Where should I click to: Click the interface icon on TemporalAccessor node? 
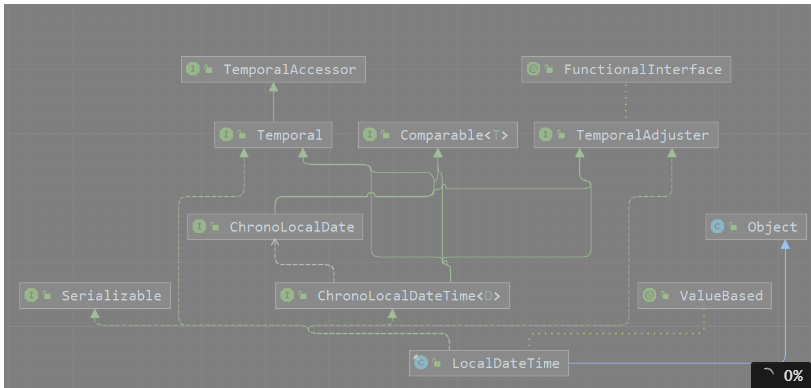point(193,69)
